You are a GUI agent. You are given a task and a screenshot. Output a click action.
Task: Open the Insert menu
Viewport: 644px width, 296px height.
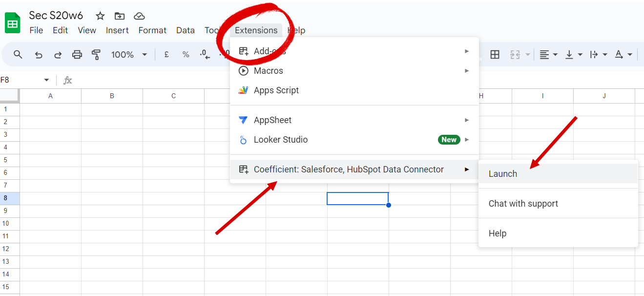[x=117, y=30]
